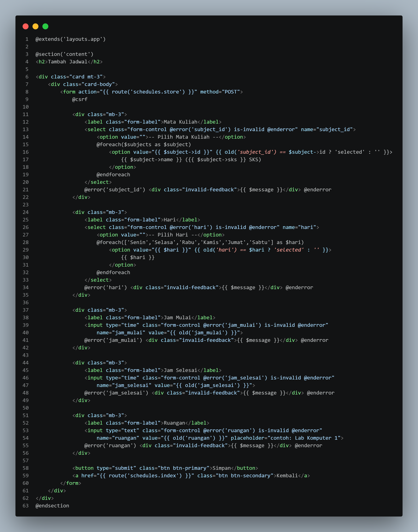The width and height of the screenshot is (418, 532).
Task: Click the @error('subject_id') invalid-feedback line
Action: [x=208, y=190]
